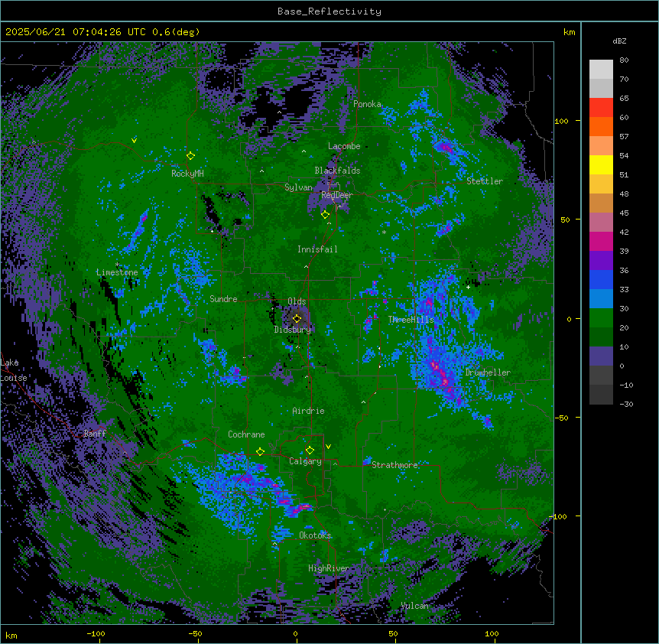Click the dBZ legend heading

point(619,41)
